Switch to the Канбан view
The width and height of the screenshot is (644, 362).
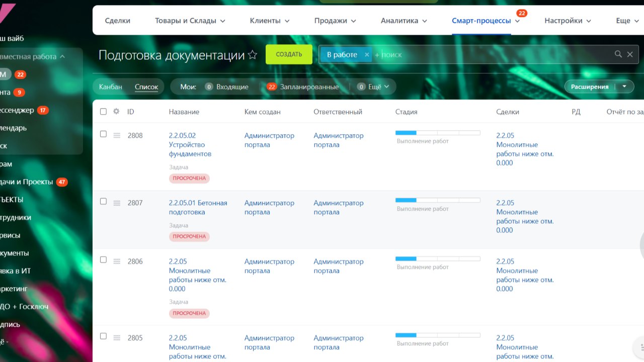click(x=111, y=87)
